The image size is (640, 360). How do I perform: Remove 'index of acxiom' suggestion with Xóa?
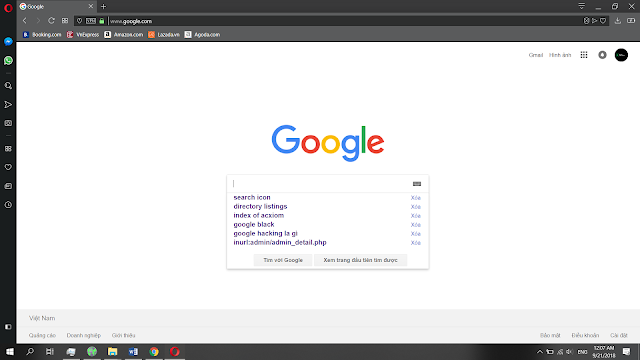(x=416, y=216)
